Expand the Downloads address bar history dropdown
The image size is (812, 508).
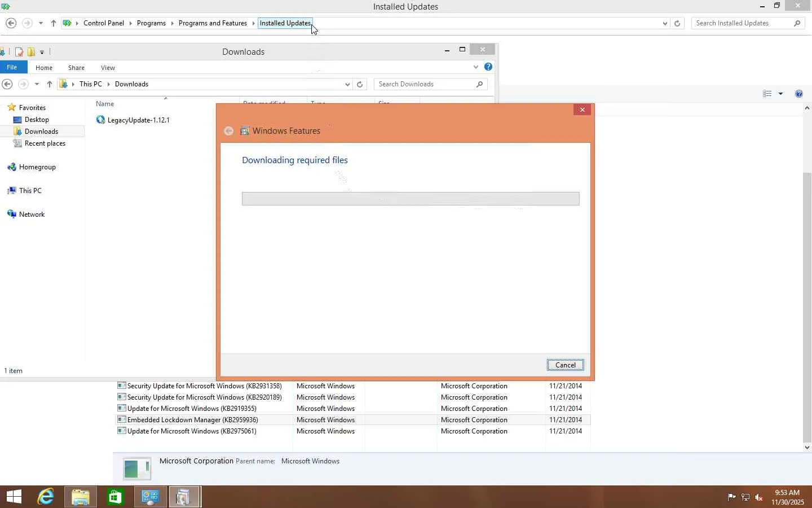(x=347, y=84)
